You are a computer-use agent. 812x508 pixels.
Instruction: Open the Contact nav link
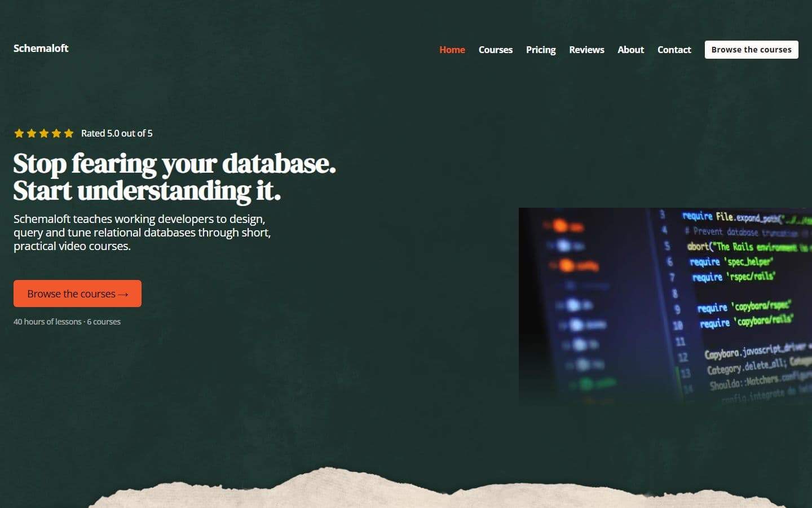[x=674, y=50]
